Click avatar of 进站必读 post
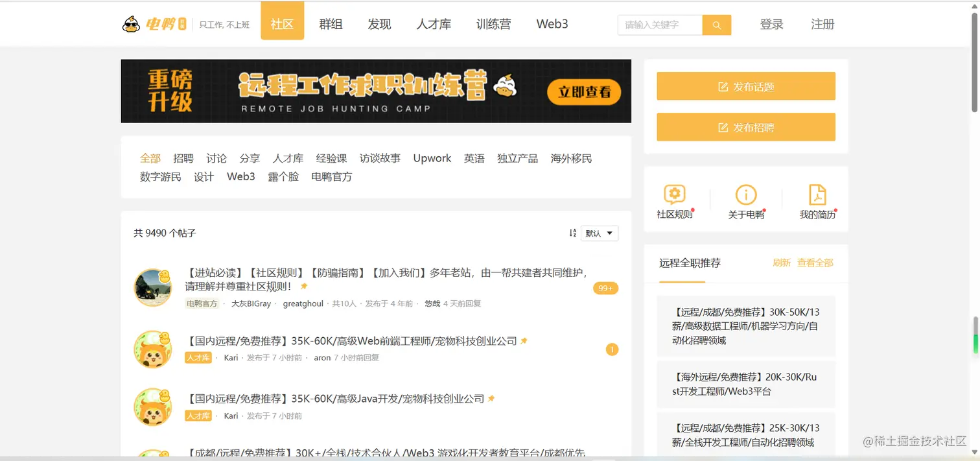980x461 pixels. (152, 287)
